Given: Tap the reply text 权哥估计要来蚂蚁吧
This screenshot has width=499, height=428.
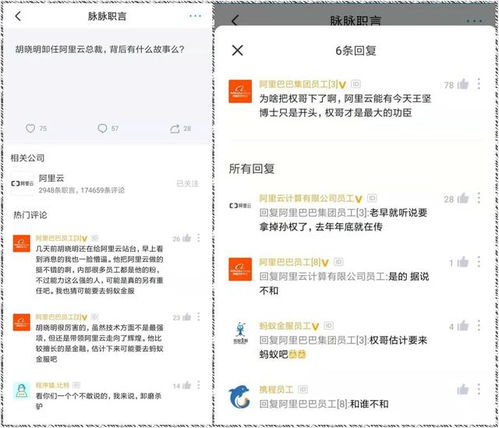Looking at the screenshot, I should coord(343,347).
